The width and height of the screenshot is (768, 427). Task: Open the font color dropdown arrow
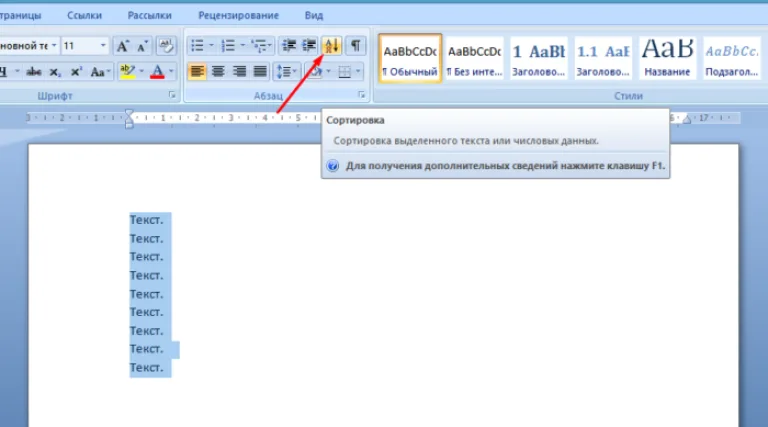[171, 72]
